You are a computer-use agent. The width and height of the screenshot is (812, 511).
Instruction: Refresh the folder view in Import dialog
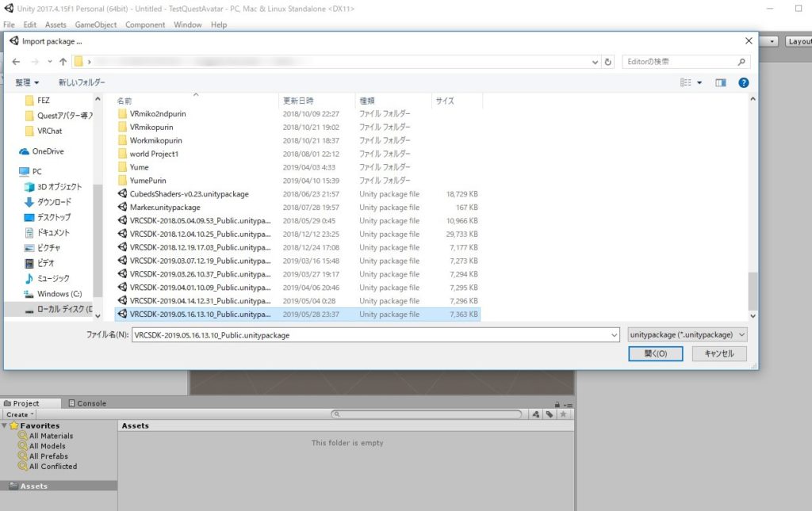[608, 62]
